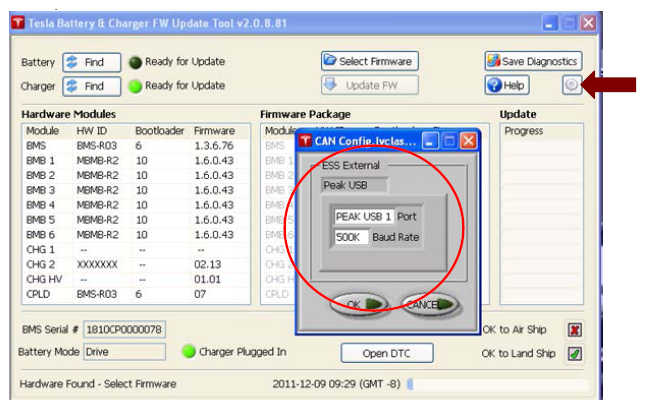The image size is (646, 409).
Task: Click the Charger Plugged In indicator
Action: (x=189, y=351)
